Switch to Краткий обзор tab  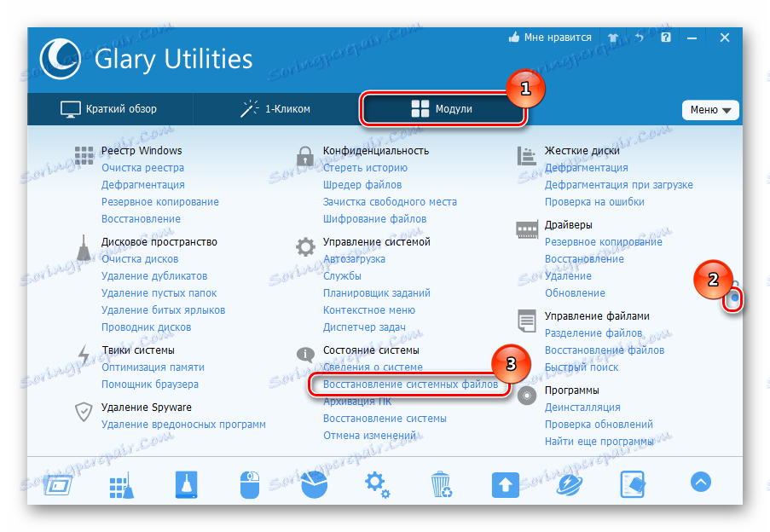point(109,109)
